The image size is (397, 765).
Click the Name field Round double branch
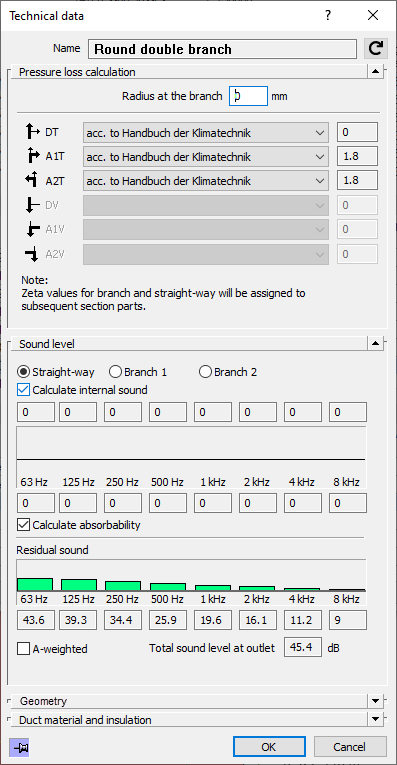click(x=222, y=49)
